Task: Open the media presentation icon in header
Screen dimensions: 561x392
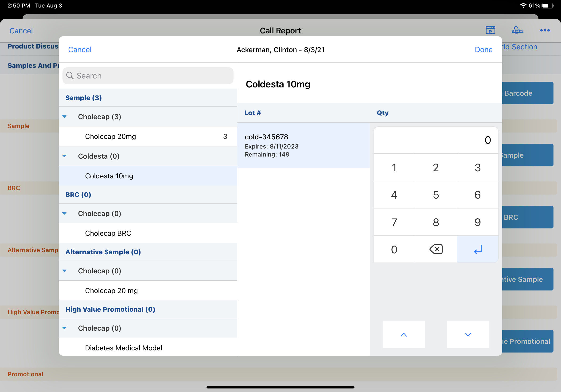Action: 490,30
